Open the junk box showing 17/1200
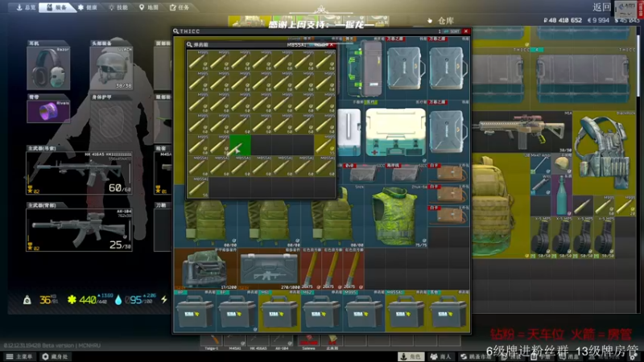Viewport: 644px width, 362px height. (206, 269)
